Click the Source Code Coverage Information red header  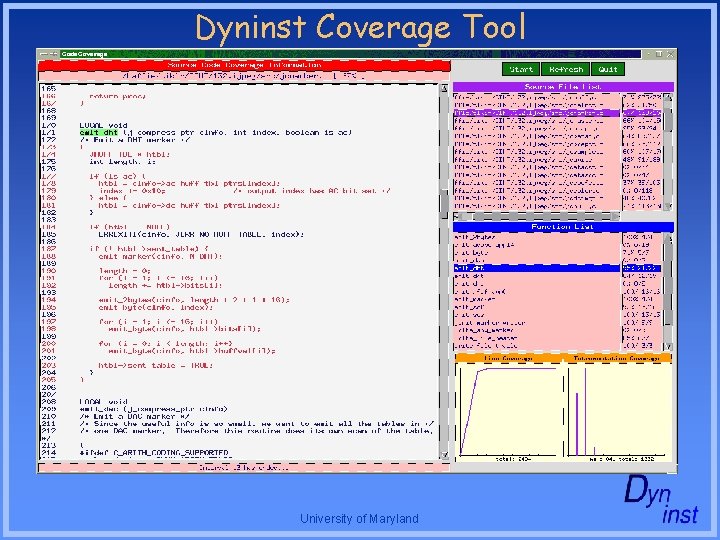point(244,65)
